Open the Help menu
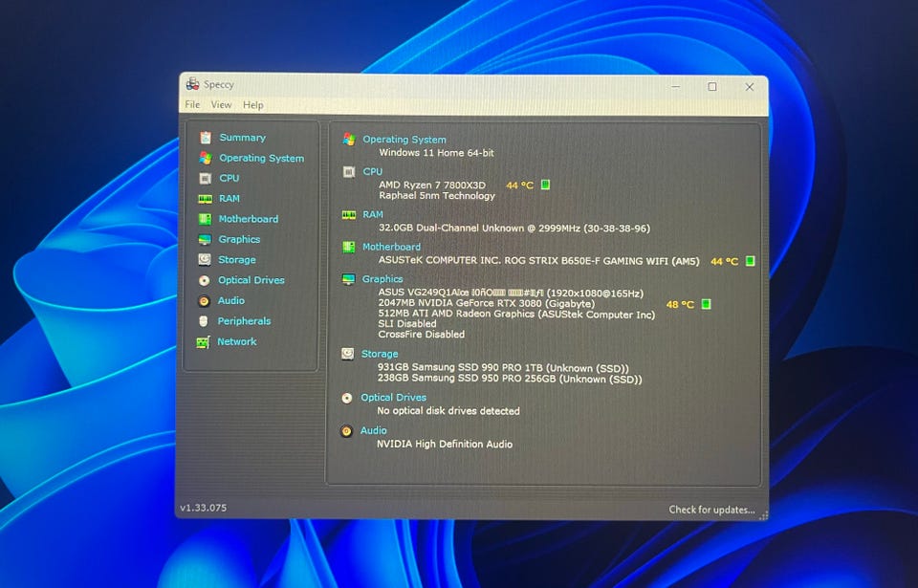The image size is (918, 588). click(252, 105)
